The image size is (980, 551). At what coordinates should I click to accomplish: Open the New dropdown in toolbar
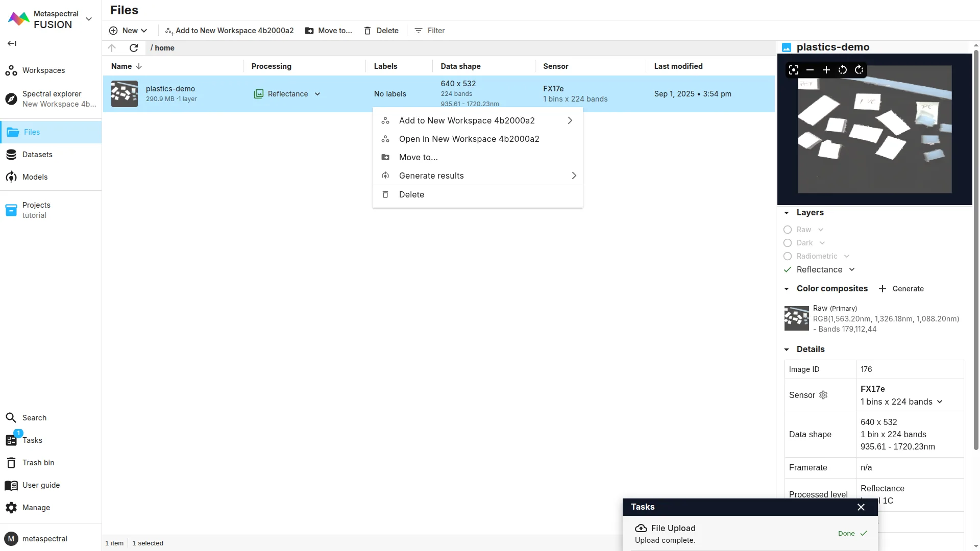(x=129, y=31)
